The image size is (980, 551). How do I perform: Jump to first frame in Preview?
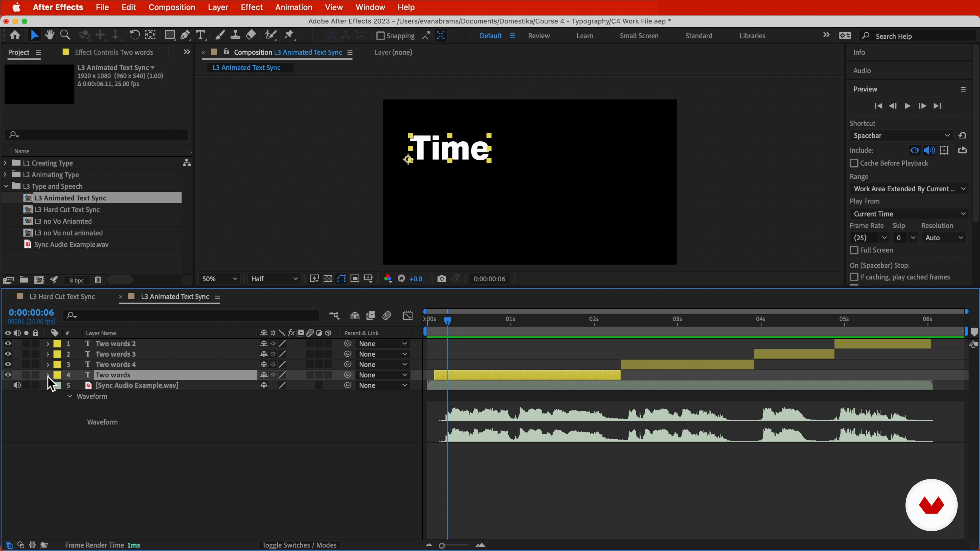pos(878,106)
